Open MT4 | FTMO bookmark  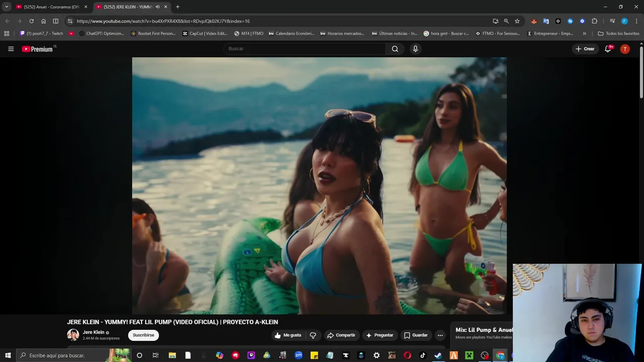pos(249,34)
